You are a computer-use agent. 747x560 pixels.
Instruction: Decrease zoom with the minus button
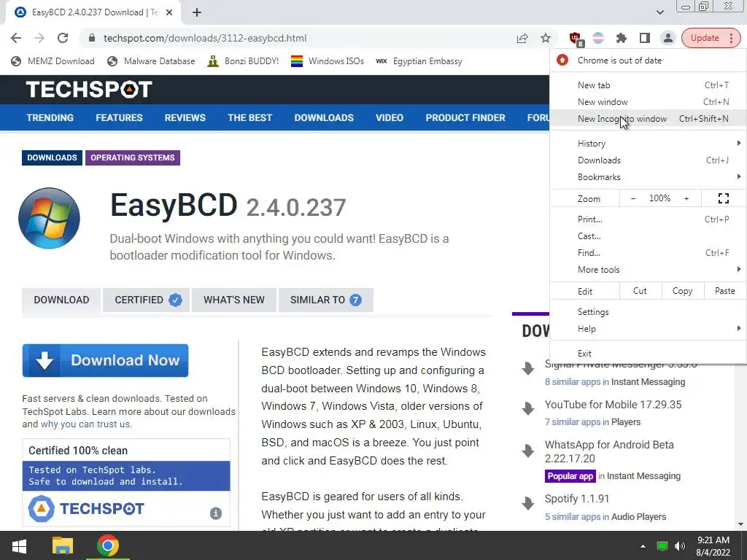tap(633, 198)
